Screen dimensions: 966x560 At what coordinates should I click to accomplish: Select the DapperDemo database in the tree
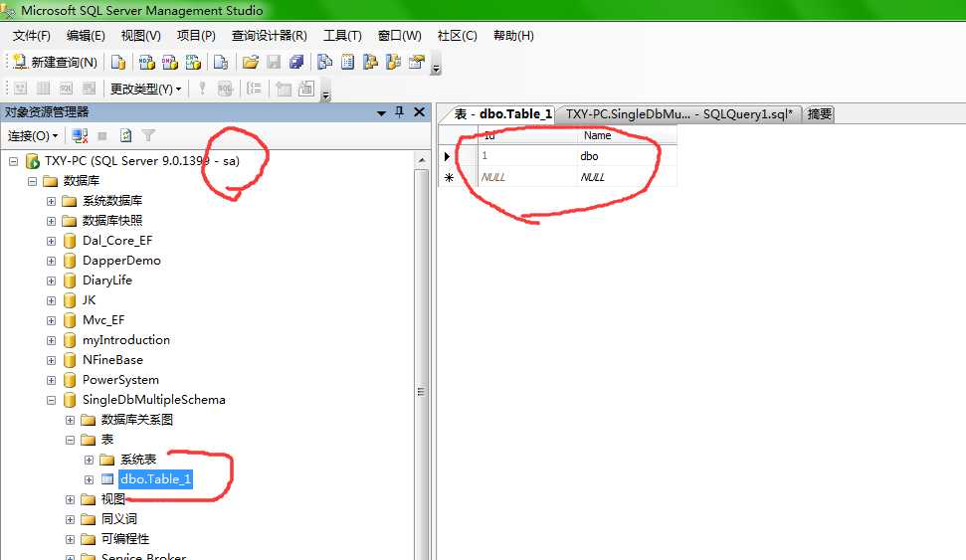(x=121, y=261)
